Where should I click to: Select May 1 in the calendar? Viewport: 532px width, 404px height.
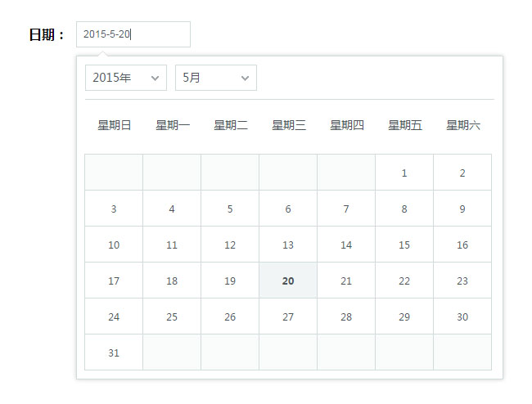[x=404, y=173]
